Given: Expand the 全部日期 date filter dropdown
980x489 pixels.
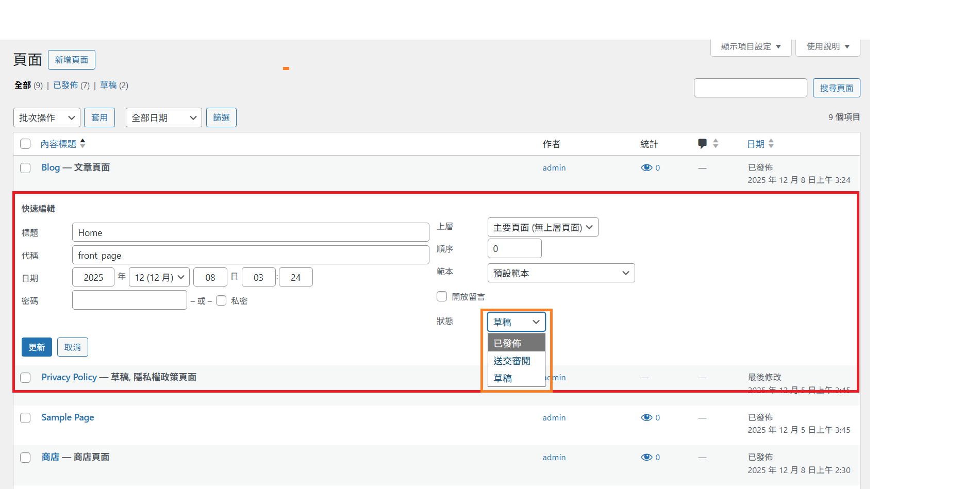Looking at the screenshot, I should pos(163,117).
